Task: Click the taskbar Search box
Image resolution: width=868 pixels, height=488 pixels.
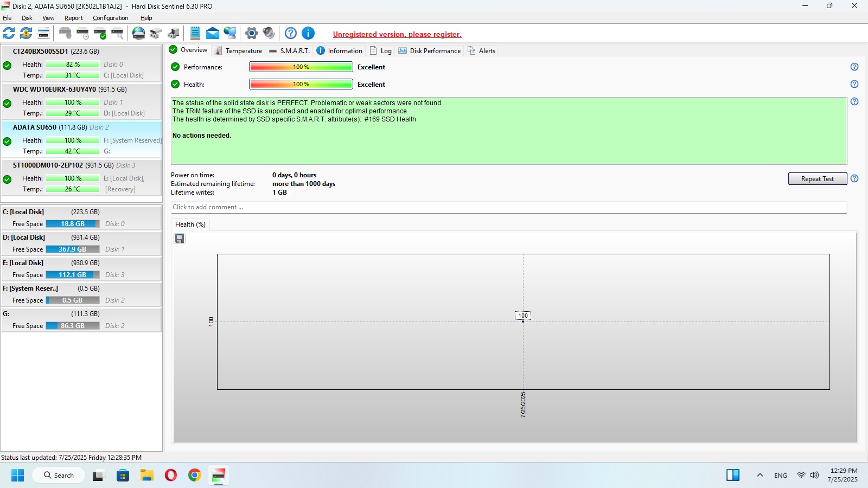Action: click(59, 476)
